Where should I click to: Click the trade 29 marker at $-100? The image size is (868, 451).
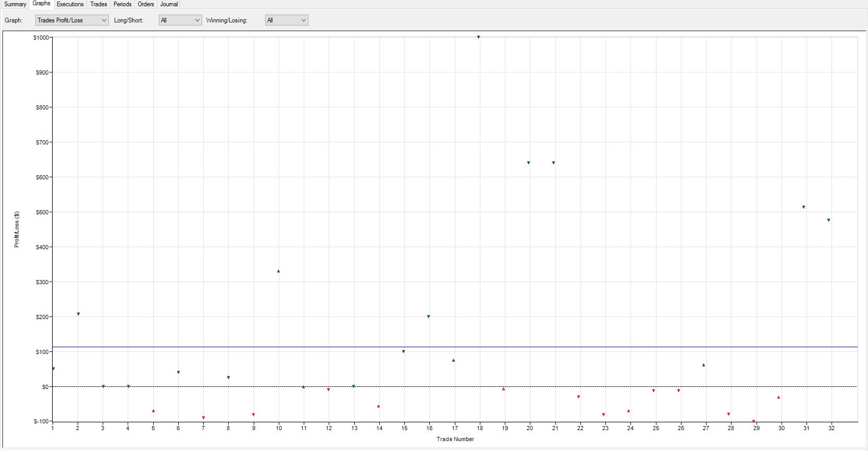click(754, 421)
